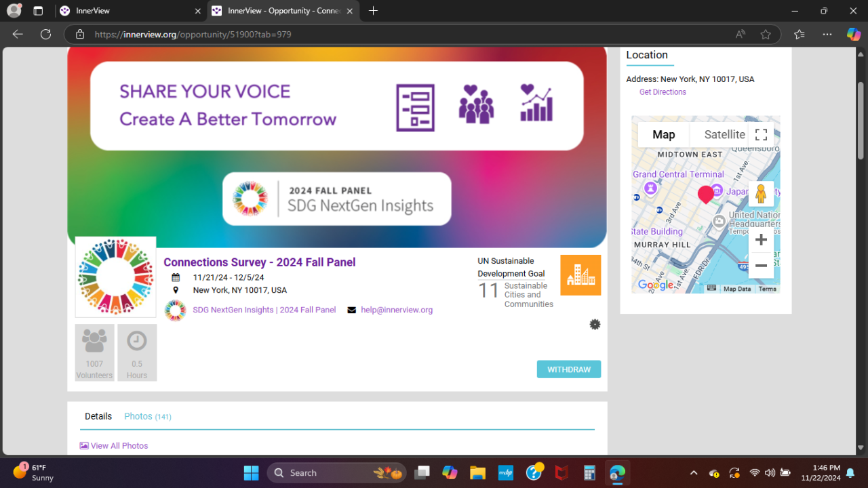Click the event date 11/21/24 - 12/5/24
The height and width of the screenshot is (488, 868).
click(x=229, y=277)
